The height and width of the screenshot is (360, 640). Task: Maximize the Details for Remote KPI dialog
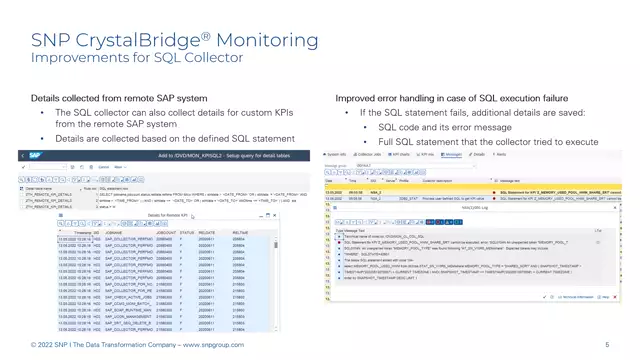coord(268,215)
